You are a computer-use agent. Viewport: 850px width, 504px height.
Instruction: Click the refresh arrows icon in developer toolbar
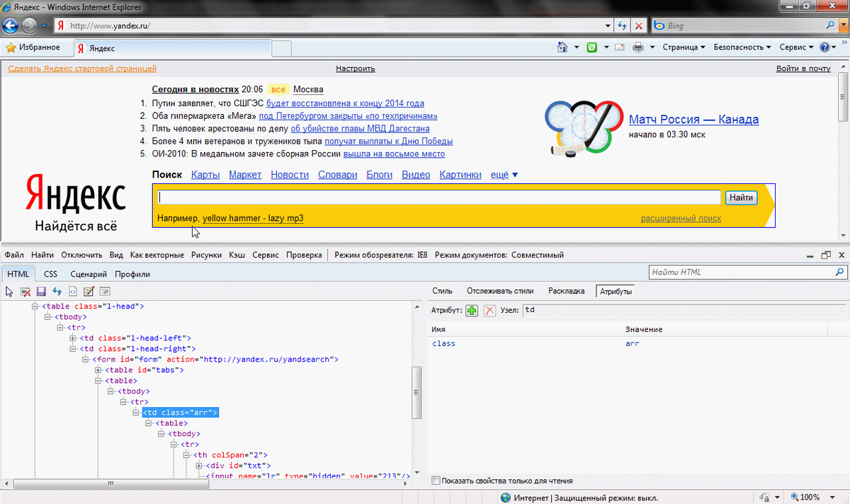pyautogui.click(x=57, y=291)
